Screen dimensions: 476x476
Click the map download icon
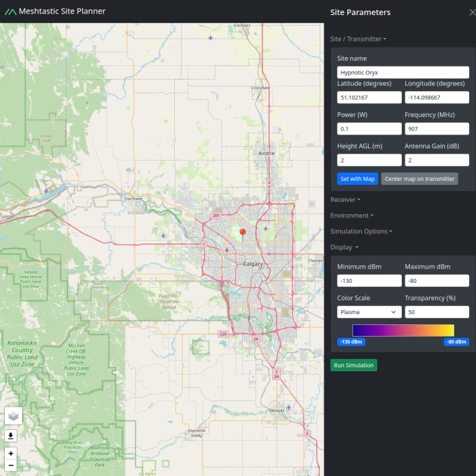coord(11,436)
